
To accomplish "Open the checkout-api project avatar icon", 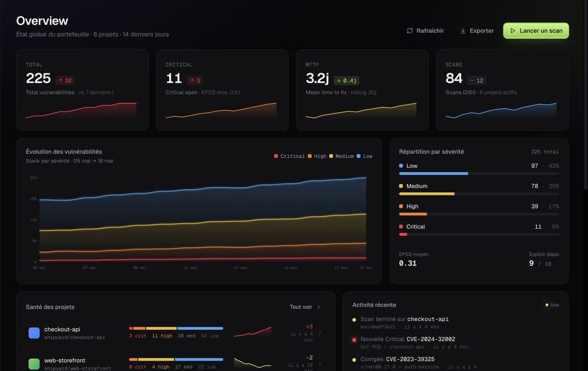I will 34,333.
